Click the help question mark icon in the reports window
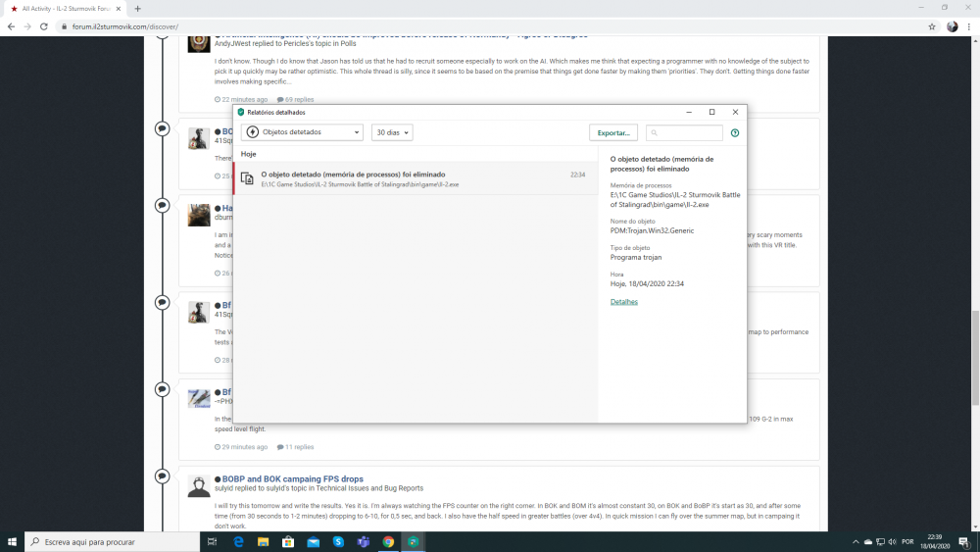This screenshot has width=980, height=552. [x=735, y=132]
